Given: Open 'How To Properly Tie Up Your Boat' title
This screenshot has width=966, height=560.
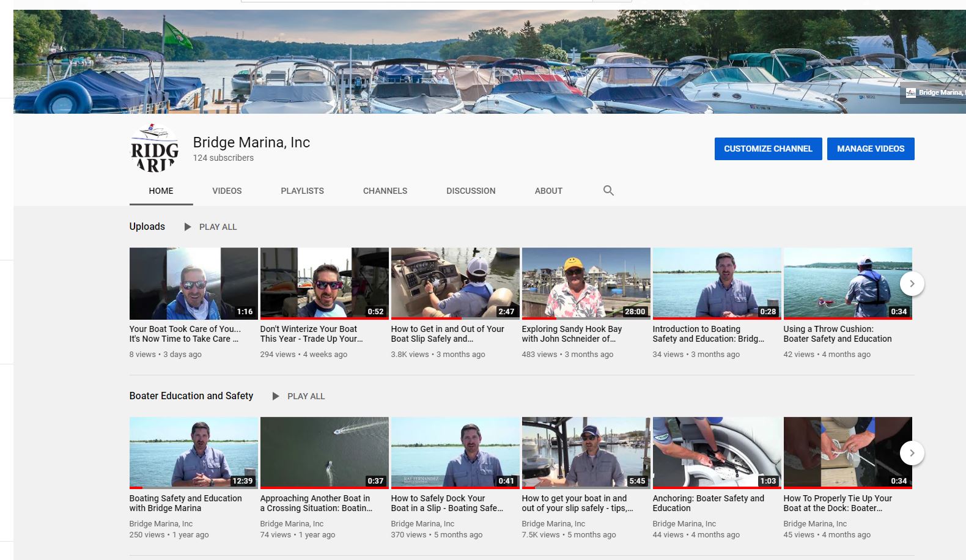Looking at the screenshot, I should point(837,503).
